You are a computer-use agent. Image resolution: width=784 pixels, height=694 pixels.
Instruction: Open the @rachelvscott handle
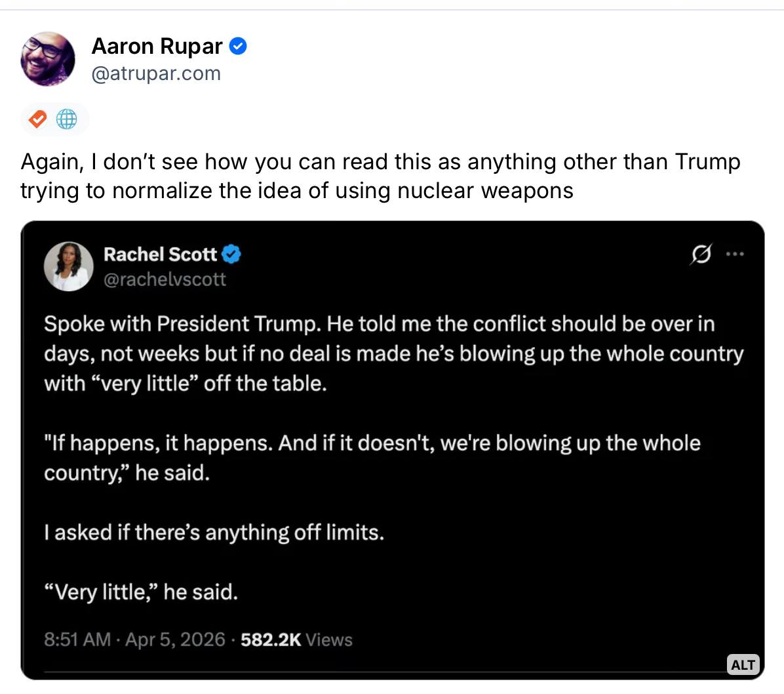point(165,279)
